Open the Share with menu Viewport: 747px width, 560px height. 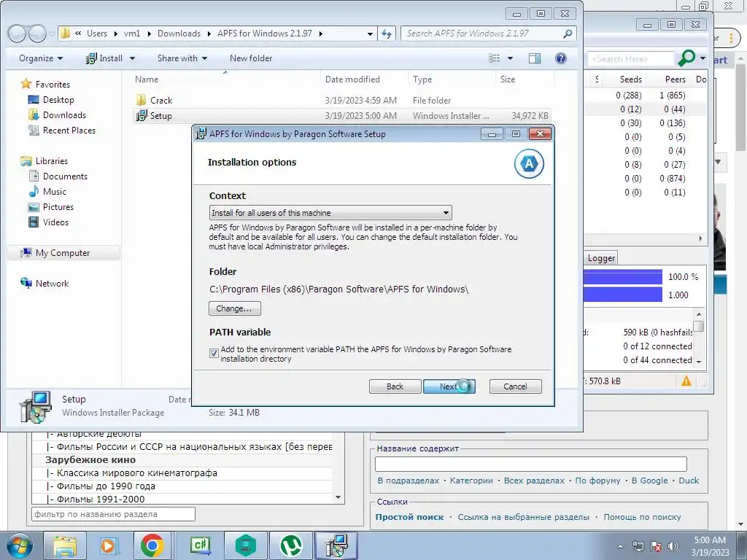[182, 58]
